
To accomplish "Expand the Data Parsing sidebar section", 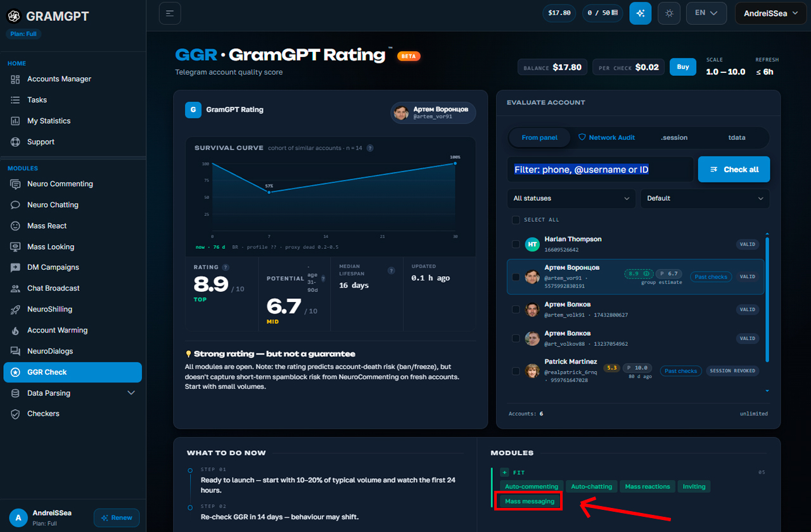I will coord(72,393).
